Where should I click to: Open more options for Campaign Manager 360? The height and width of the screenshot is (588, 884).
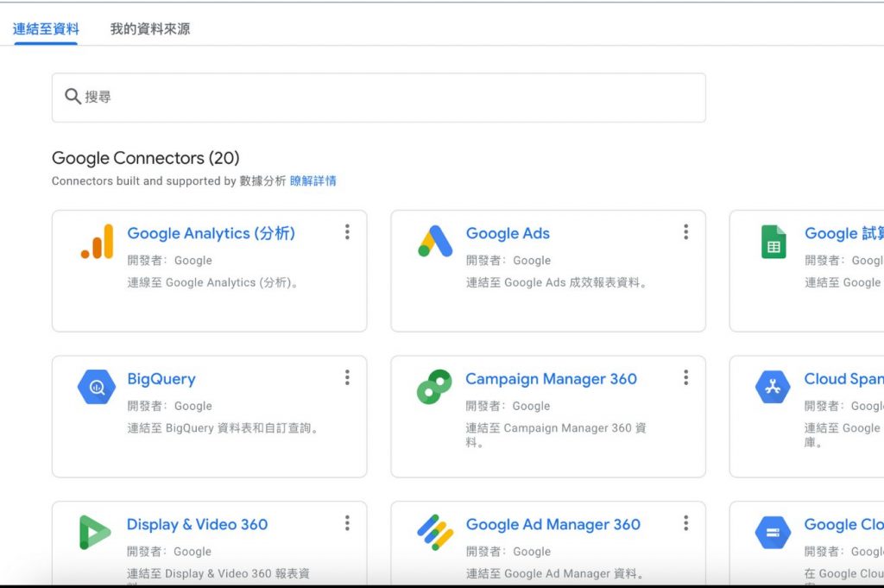[686, 377]
